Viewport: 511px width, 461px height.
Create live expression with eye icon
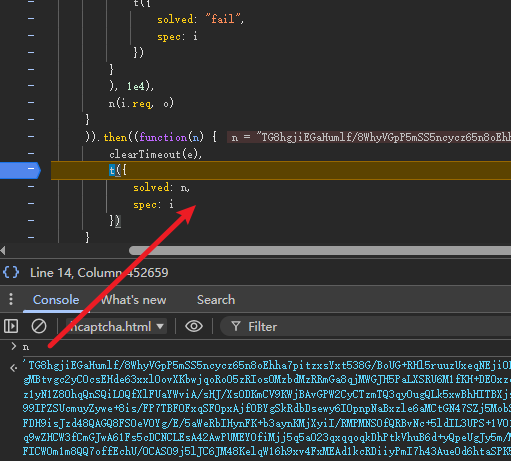(194, 326)
